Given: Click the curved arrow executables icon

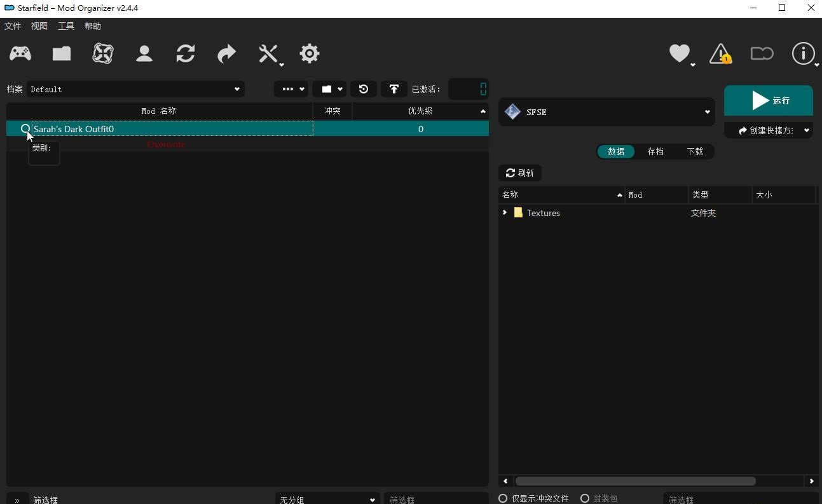Looking at the screenshot, I should coord(227,53).
